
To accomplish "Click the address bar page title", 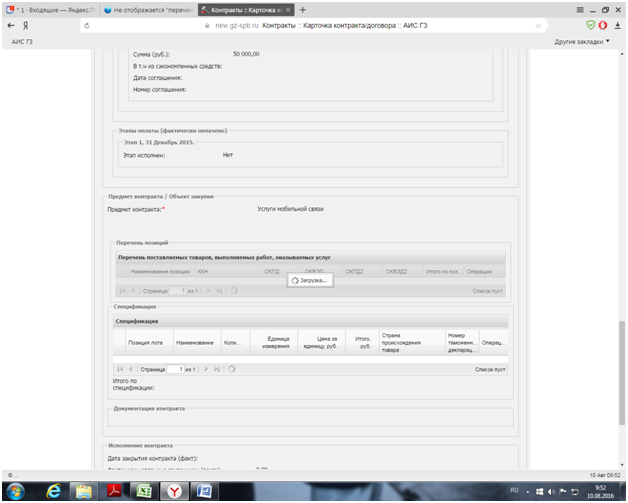I will [345, 26].
